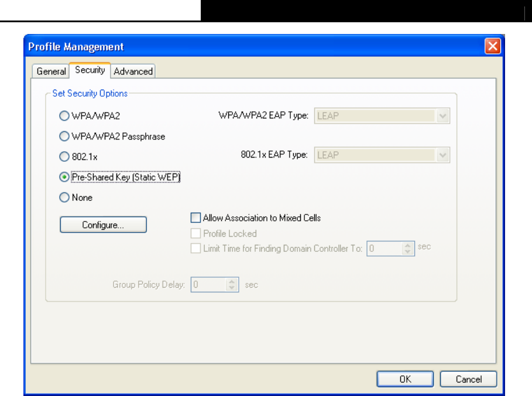Increase Group Policy Delay with up arrow
532x396 pixels.
pyautogui.click(x=232, y=281)
